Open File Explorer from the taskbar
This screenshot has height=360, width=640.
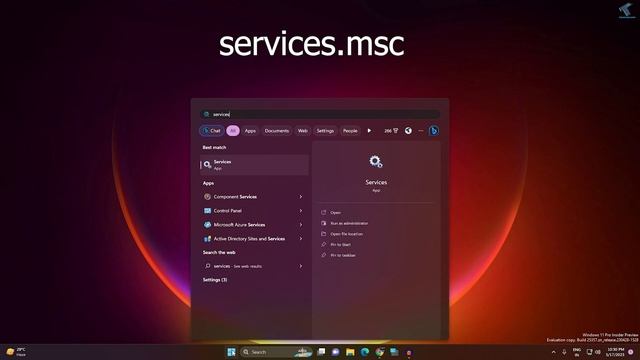[350, 352]
